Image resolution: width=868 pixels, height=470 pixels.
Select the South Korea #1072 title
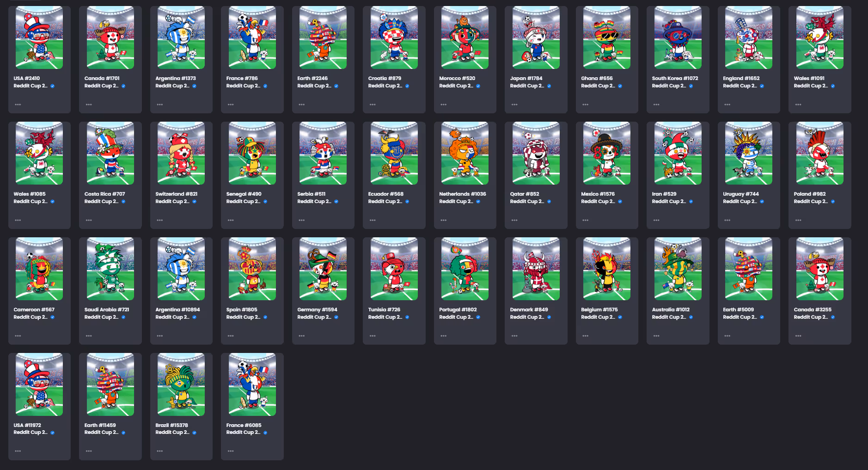tap(675, 79)
